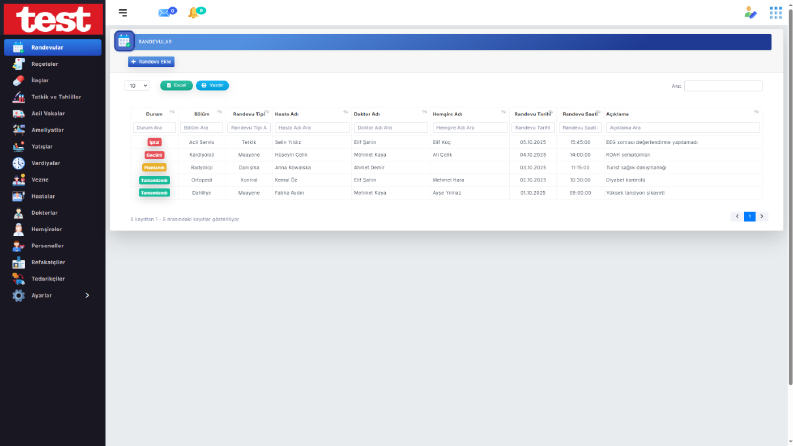Toggle sidebar with hamburger menu icon

point(123,13)
